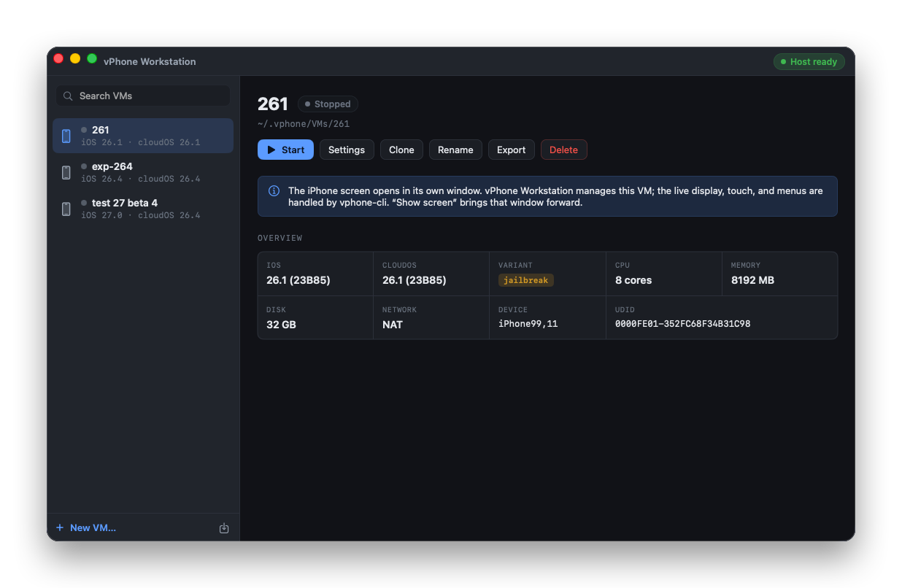Click 'iOS 26.4 · cloudOS 26.4' under exp-264
Screen dimensions: 902x588
[140, 179]
